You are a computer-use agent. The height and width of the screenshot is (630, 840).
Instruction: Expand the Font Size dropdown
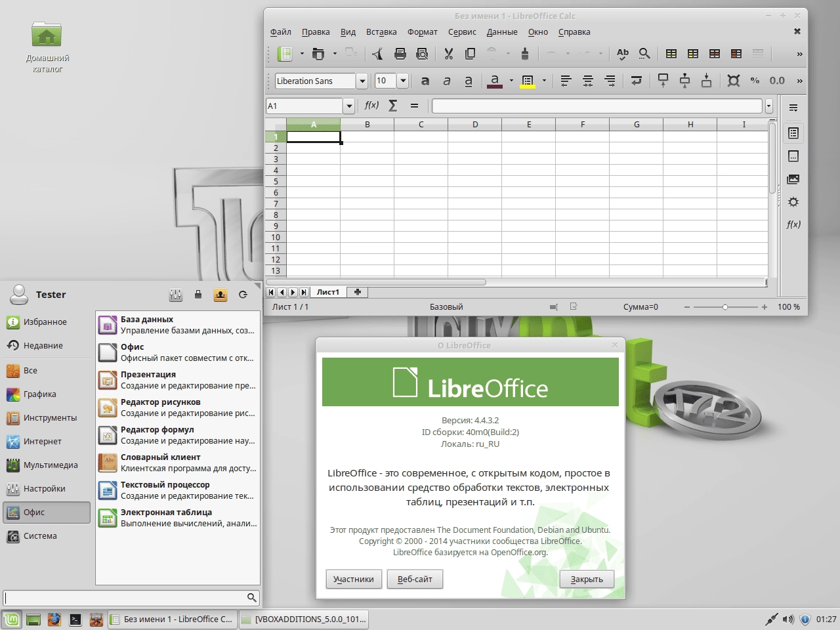(403, 81)
